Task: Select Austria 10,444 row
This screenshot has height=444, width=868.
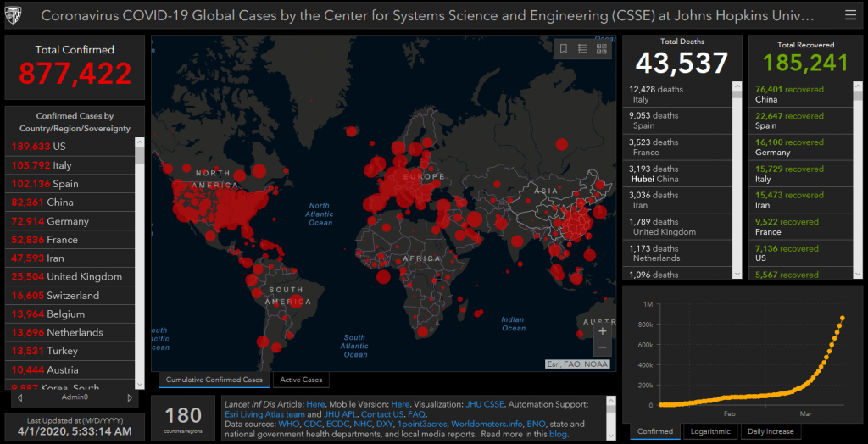Action: coord(70,369)
